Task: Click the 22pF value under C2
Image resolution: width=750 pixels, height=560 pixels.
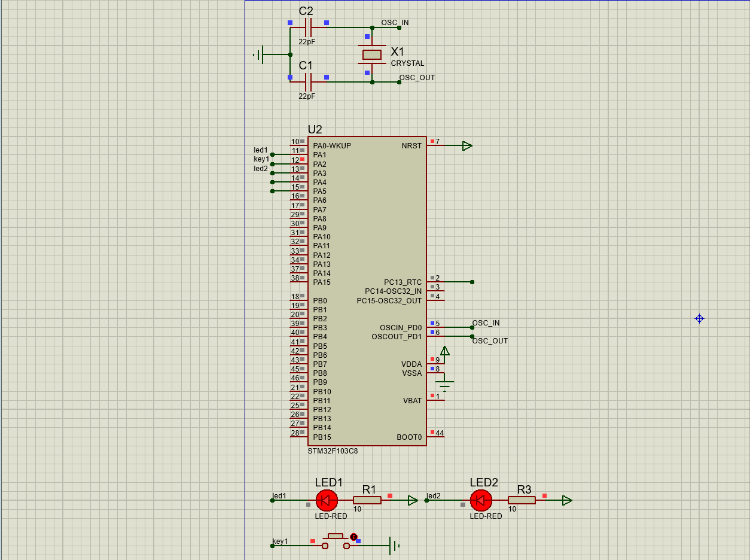Action: (307, 42)
